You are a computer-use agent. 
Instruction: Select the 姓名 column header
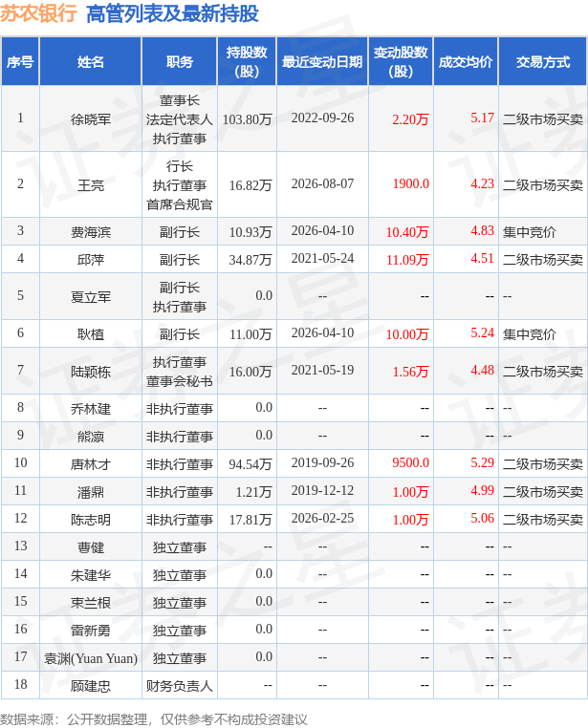[x=91, y=62]
